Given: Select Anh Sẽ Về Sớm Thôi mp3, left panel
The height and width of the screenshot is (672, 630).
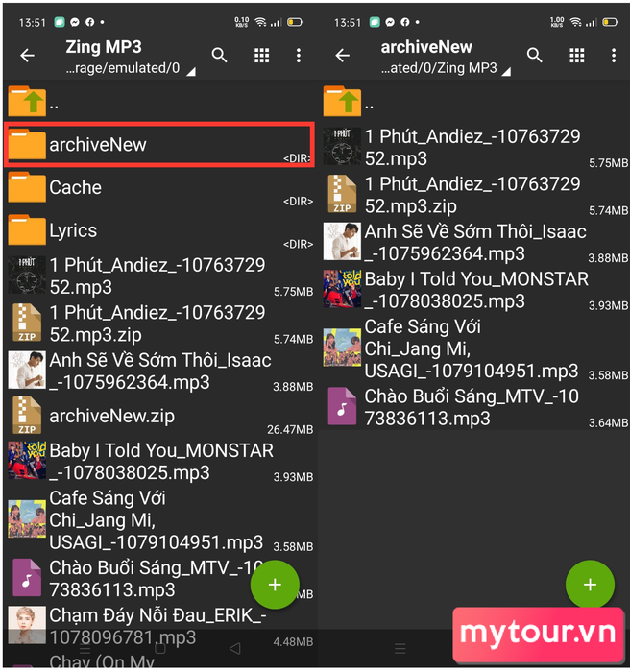Looking at the screenshot, I should tap(159, 372).
